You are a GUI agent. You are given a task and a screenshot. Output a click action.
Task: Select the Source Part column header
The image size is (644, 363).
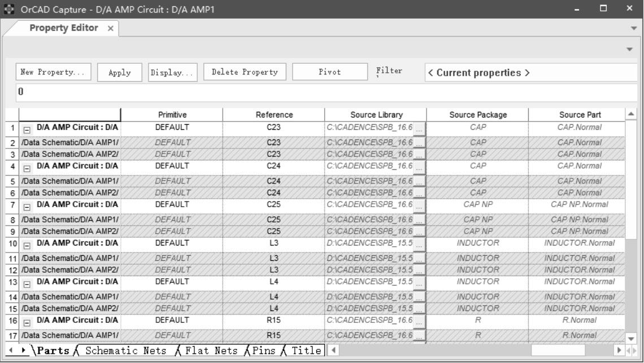[577, 115]
